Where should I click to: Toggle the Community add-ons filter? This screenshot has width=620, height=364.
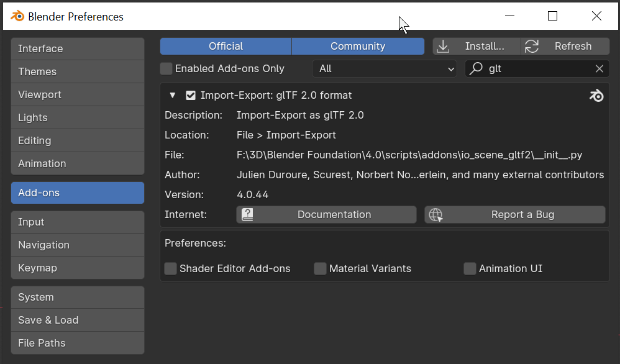click(358, 46)
